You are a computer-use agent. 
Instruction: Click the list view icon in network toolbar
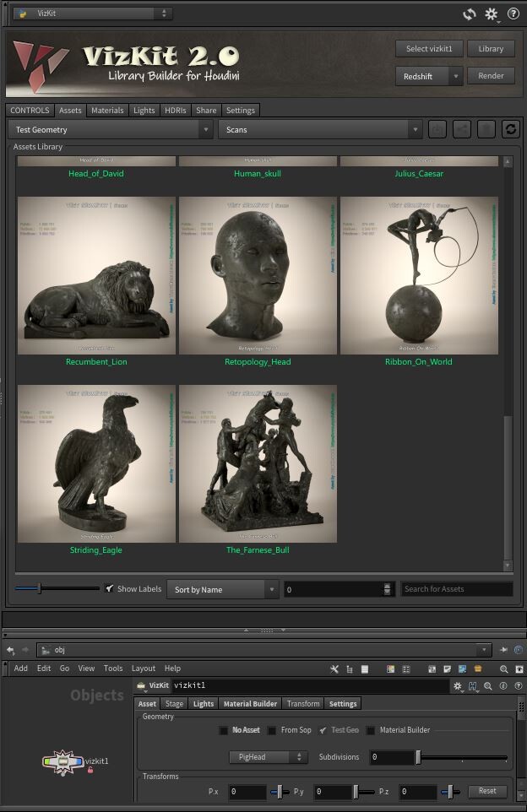(x=365, y=669)
